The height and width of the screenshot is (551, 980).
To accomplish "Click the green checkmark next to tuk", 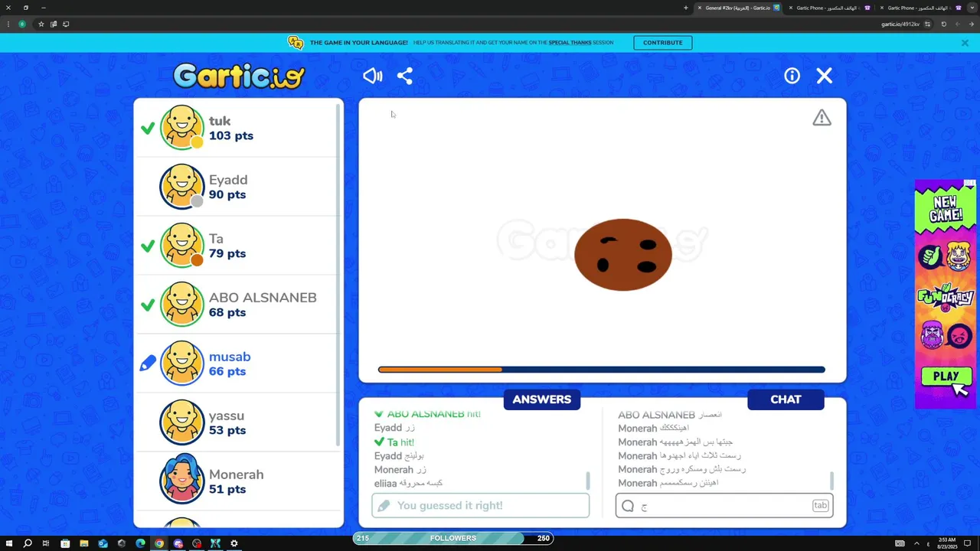I will (x=148, y=129).
